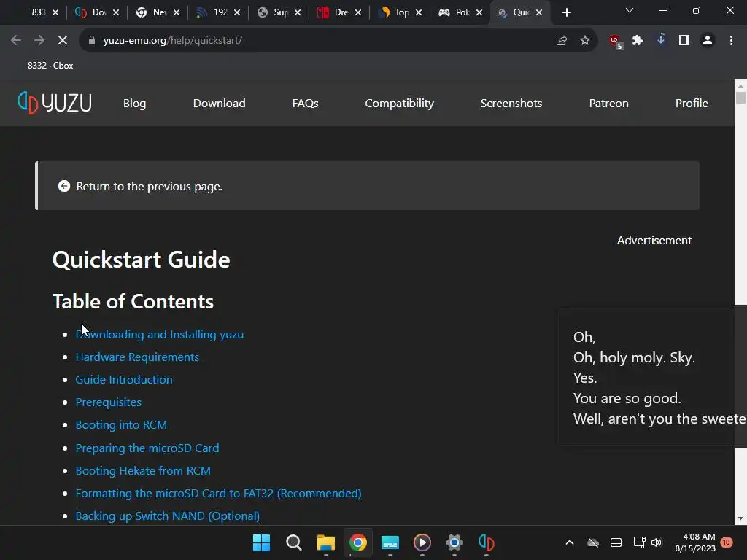The image size is (747, 560).
Task: View site info via the padlock icon
Action: [x=92, y=41]
